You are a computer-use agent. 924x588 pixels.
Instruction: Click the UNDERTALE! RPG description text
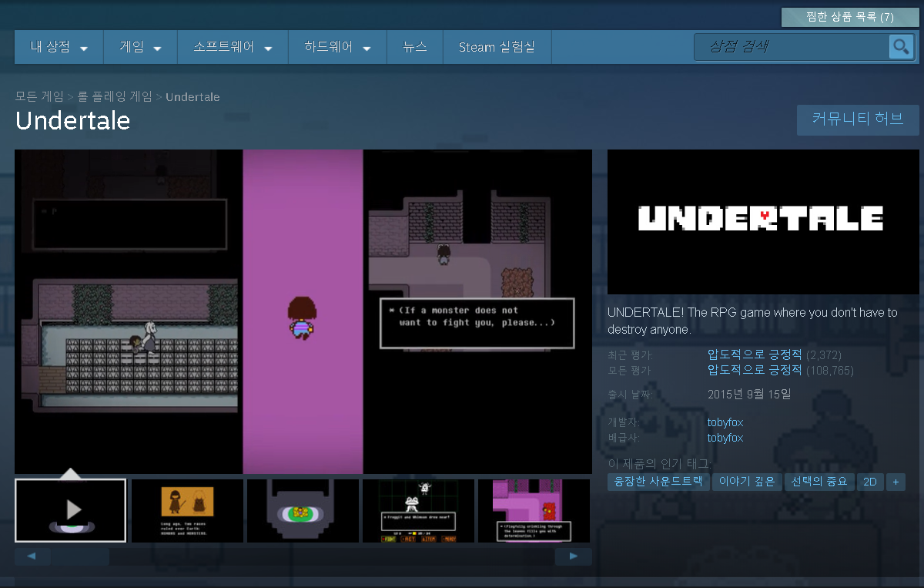tap(752, 321)
